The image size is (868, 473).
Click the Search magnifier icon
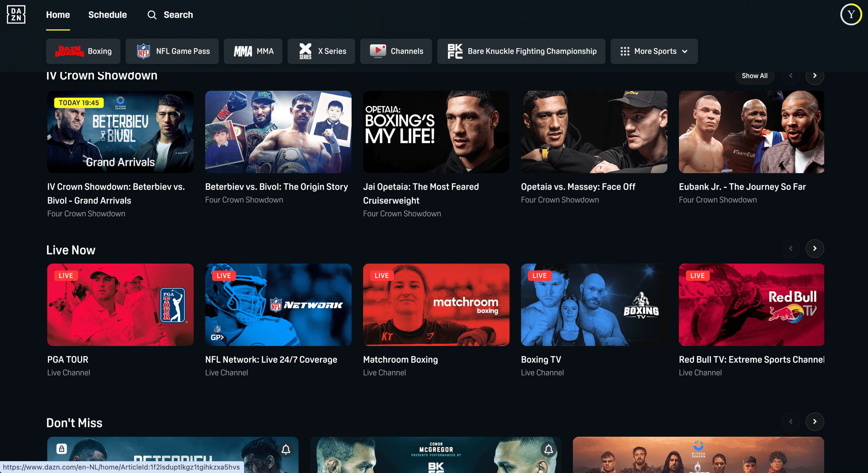pyautogui.click(x=152, y=15)
